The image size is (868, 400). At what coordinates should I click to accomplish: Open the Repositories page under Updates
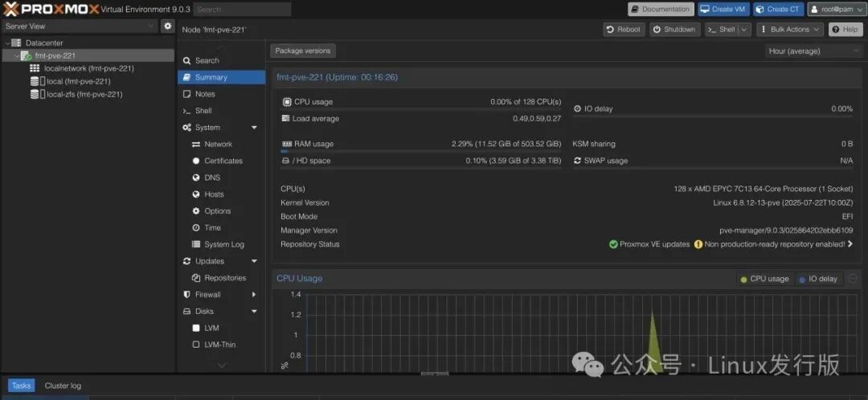pyautogui.click(x=224, y=278)
